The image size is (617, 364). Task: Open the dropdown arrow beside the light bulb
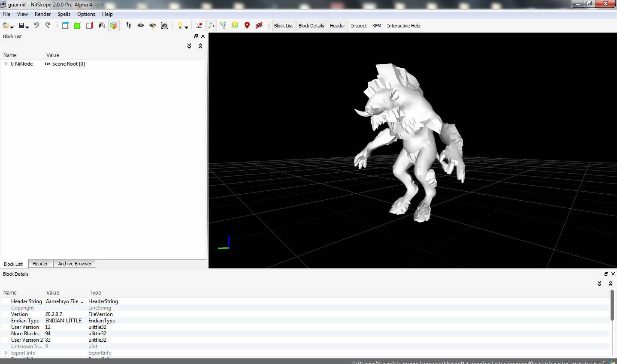(x=187, y=27)
